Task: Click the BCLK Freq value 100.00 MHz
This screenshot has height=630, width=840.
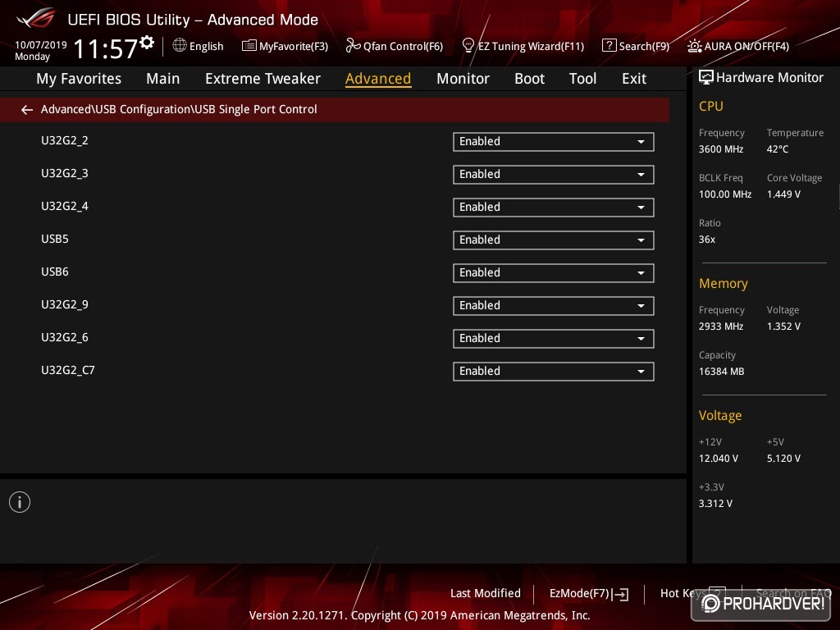Action: tap(725, 194)
